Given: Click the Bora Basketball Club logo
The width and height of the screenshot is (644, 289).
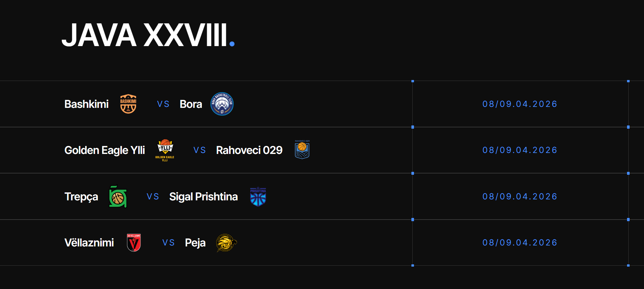Looking at the screenshot, I should coord(222,104).
